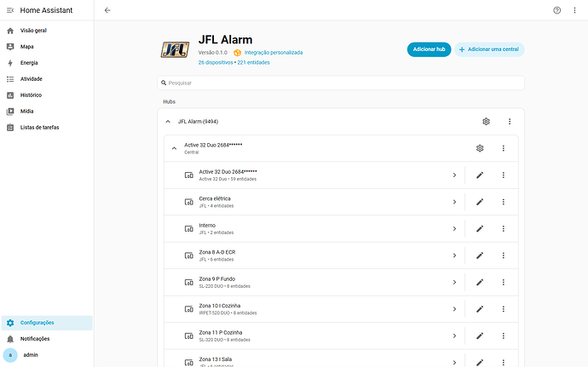This screenshot has width=588, height=367.
Task: Open more options for Zona 8 A-D ECR
Action: 504,255
